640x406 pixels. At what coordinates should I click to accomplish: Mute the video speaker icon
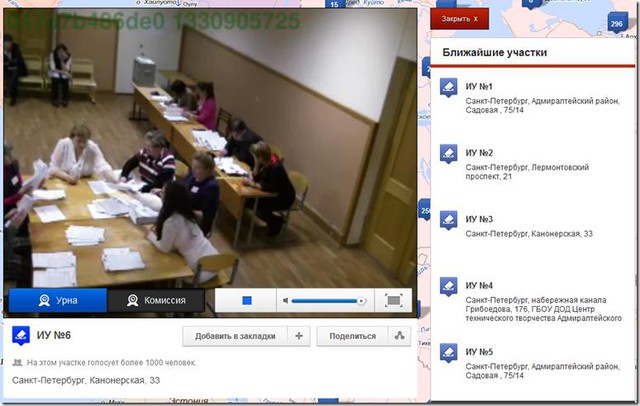[285, 301]
